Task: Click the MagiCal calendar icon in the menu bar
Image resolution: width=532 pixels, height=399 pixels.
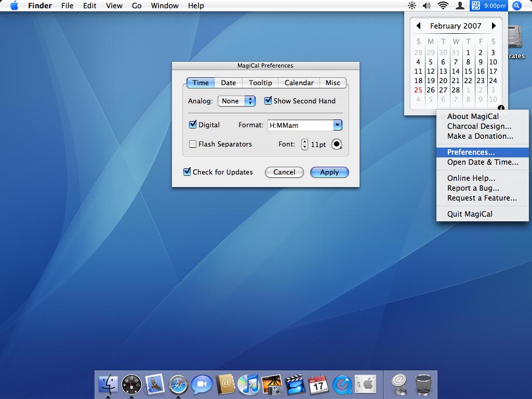Action: pos(476,5)
